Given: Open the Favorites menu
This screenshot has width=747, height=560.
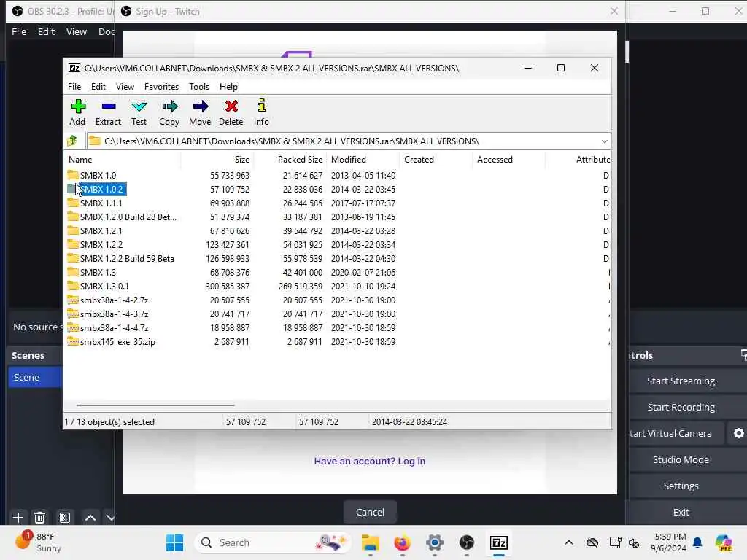Looking at the screenshot, I should point(161,87).
